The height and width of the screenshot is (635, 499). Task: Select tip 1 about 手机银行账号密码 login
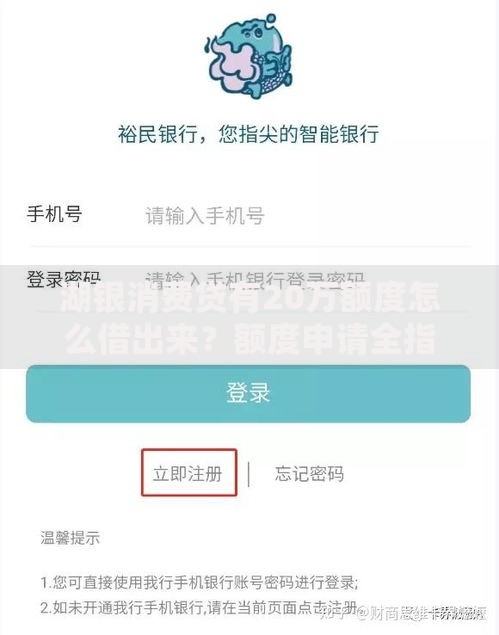(199, 583)
